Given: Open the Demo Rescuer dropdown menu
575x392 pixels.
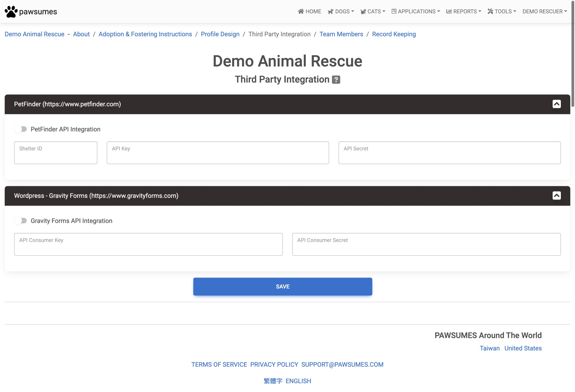Looking at the screenshot, I should point(544,11).
